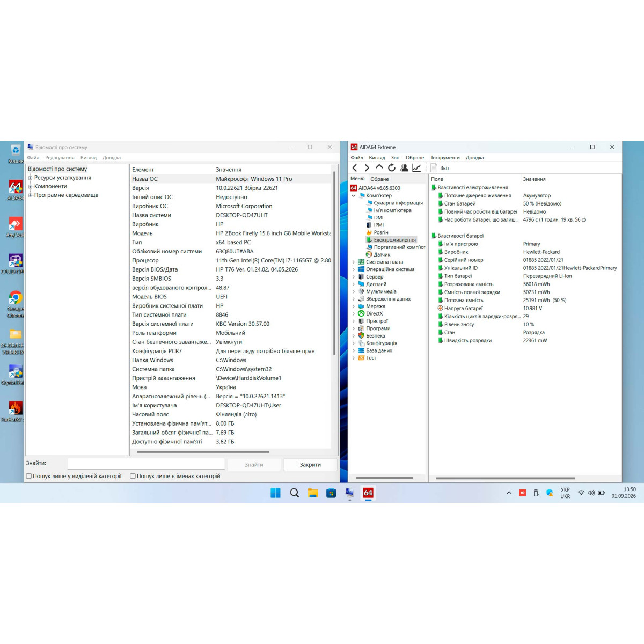
Task: Select Ім'я комп'ютера tree item
Action: coord(393,210)
